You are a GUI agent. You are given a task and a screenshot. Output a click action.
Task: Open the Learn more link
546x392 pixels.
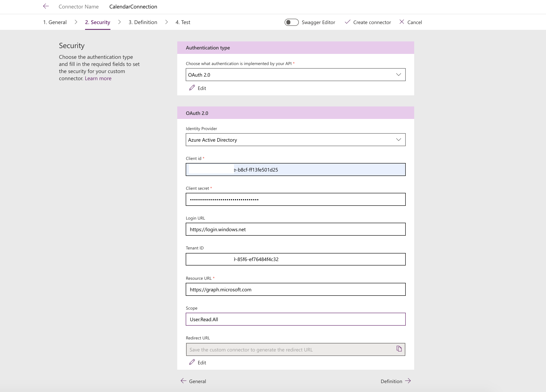tap(98, 78)
